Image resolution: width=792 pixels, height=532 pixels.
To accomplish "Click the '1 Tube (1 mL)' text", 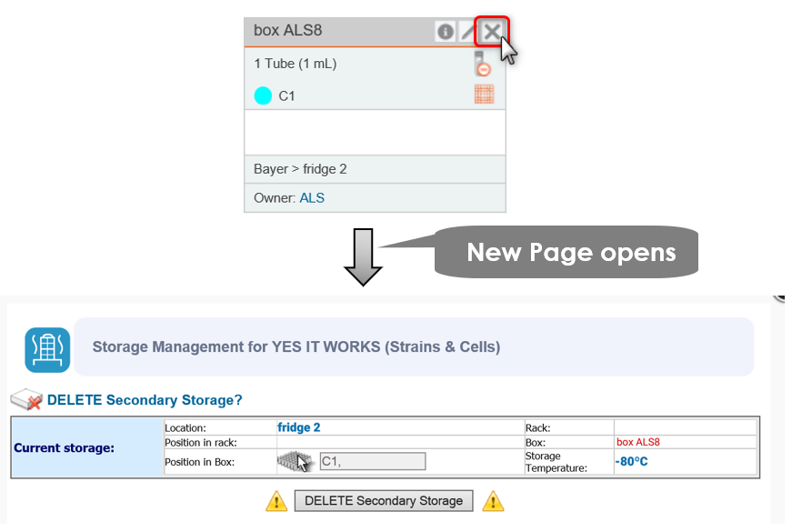I will point(295,64).
